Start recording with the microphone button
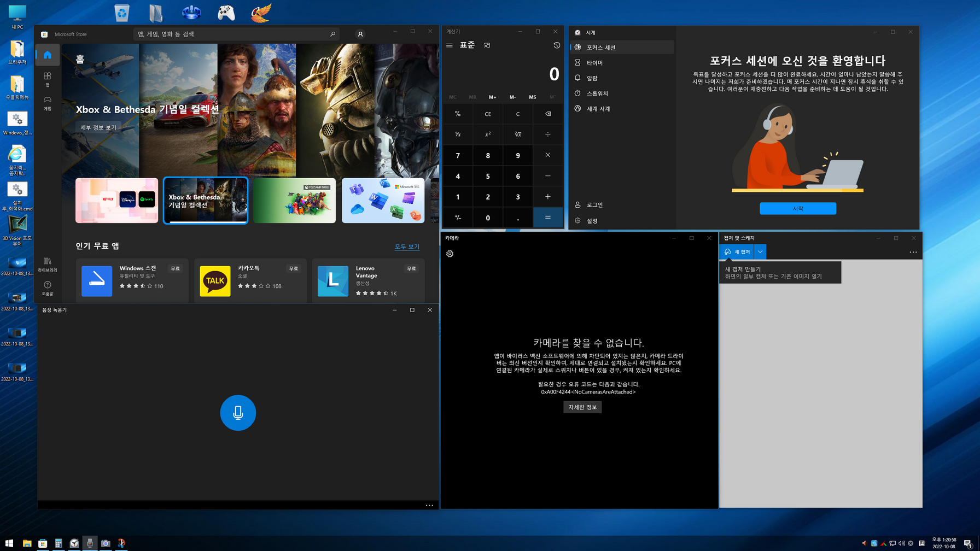This screenshot has width=980, height=551. click(x=238, y=413)
